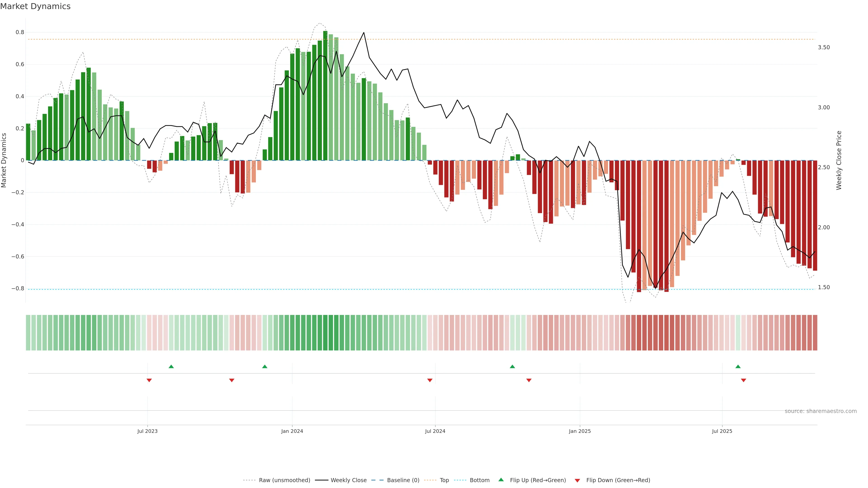
Task: Click the Jul 2025 x-axis label
Action: 722,431
